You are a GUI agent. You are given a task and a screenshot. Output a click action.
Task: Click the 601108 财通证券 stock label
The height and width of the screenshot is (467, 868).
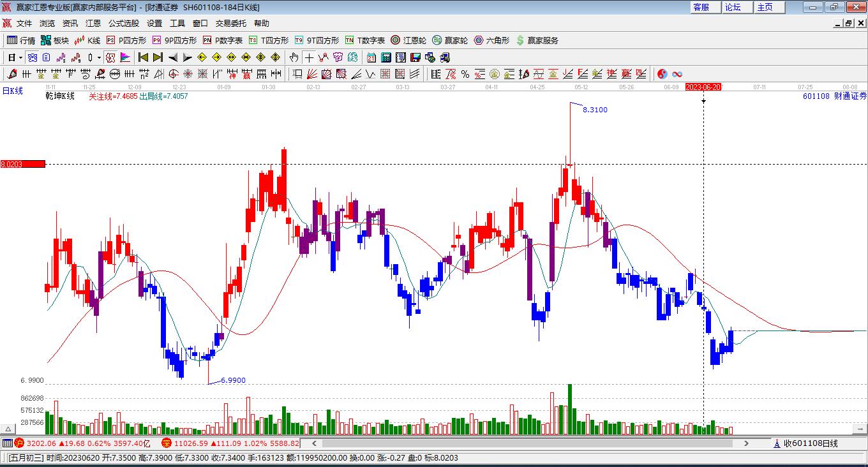[x=835, y=96]
